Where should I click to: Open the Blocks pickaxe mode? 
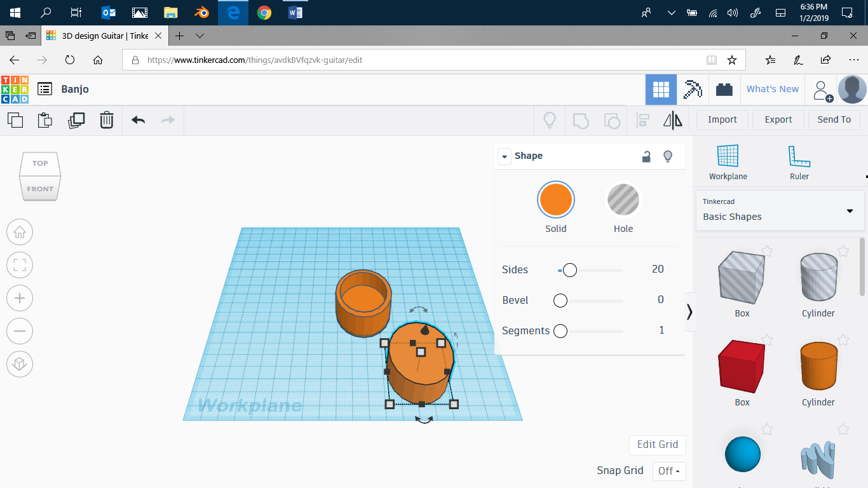coord(693,90)
